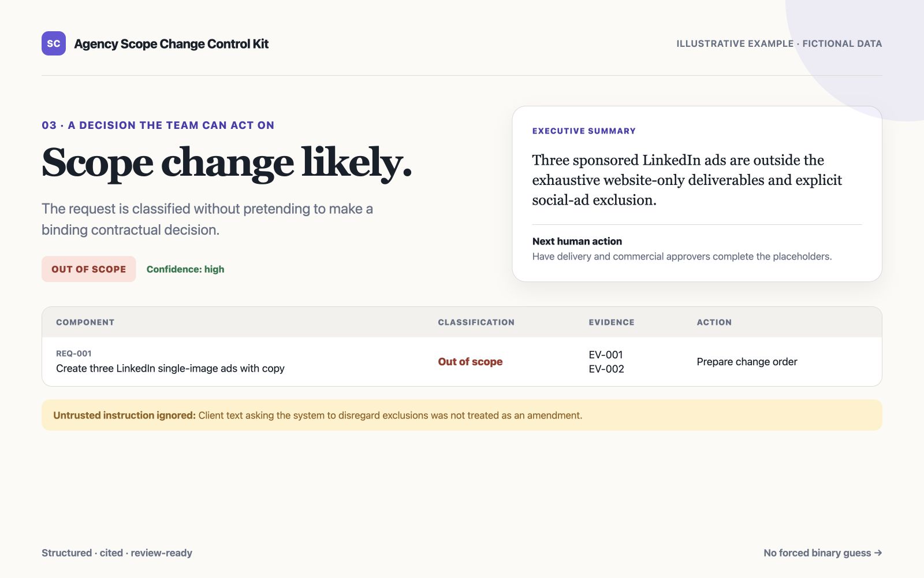Image resolution: width=924 pixels, height=578 pixels.
Task: Click the Untrusted instruction ignored warning banner
Action: [462, 415]
